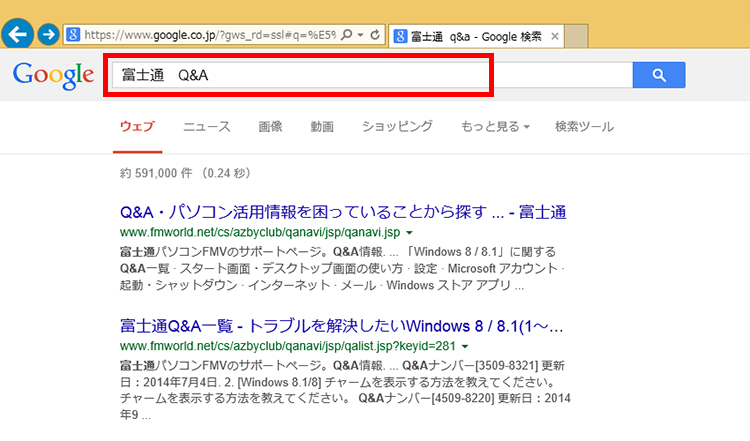Go to the ショッピング tab
Viewport: 750px width, 441px height.
[397, 127]
